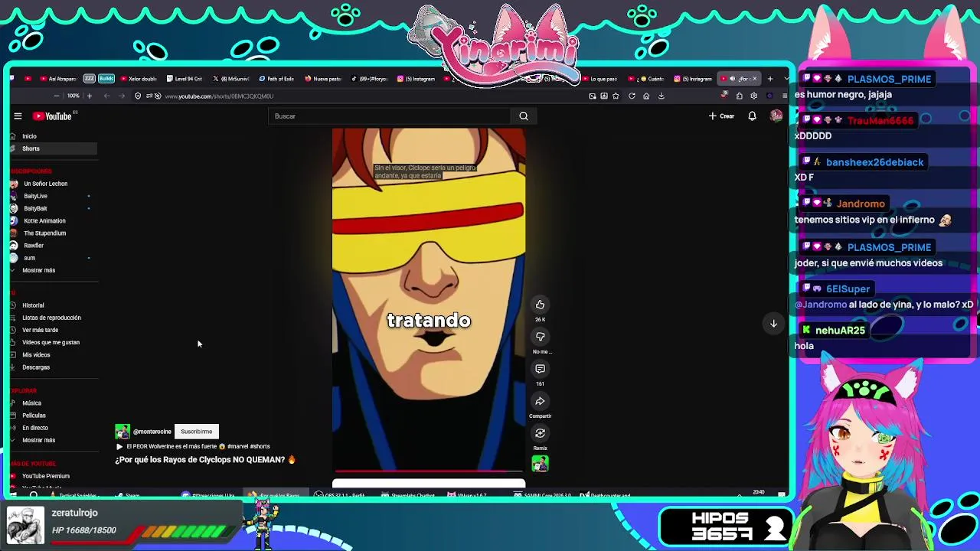
Task: Go to next Short with down arrow
Action: click(773, 324)
